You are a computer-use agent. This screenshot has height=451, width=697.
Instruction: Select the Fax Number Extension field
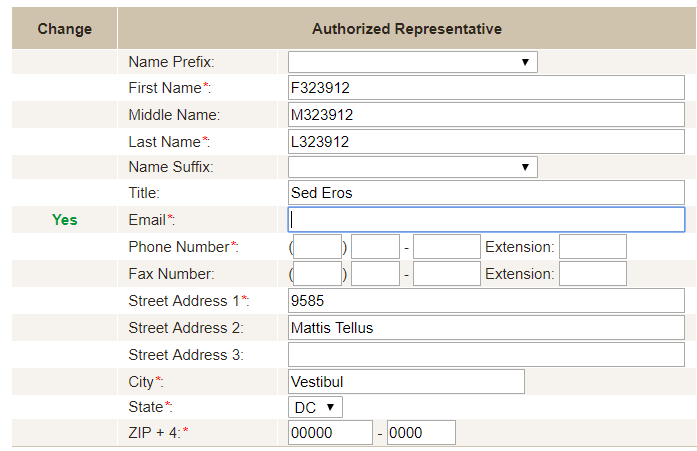pos(592,274)
